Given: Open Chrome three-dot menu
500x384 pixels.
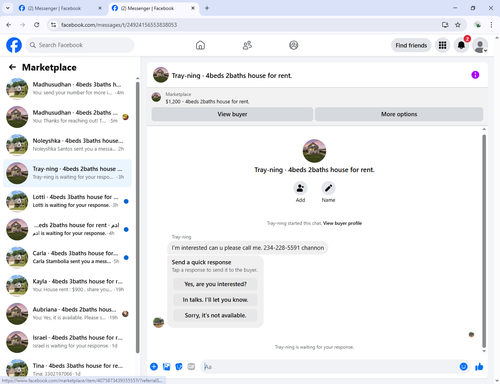Looking at the screenshot, I should pos(491,25).
